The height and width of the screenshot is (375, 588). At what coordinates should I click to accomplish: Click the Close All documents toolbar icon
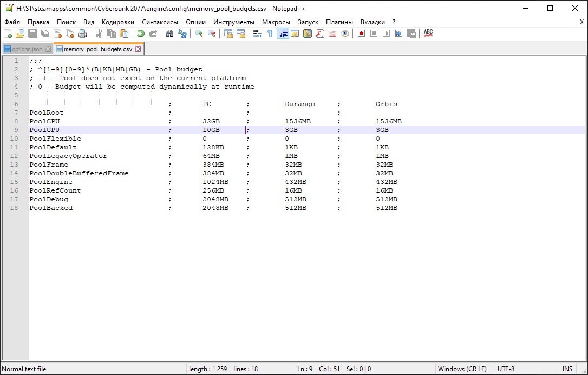(70, 34)
